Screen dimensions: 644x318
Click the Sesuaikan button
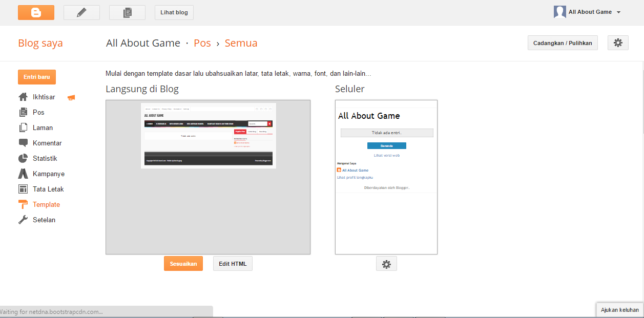[183, 264]
